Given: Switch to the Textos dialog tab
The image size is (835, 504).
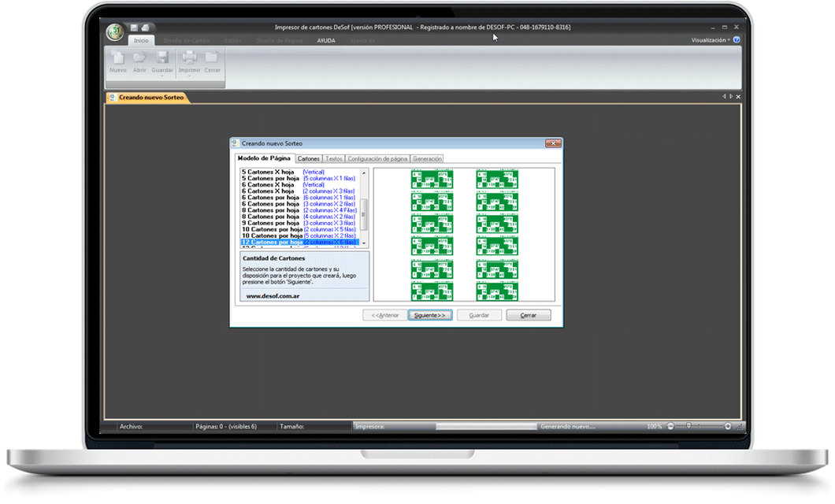Looking at the screenshot, I should 334,158.
